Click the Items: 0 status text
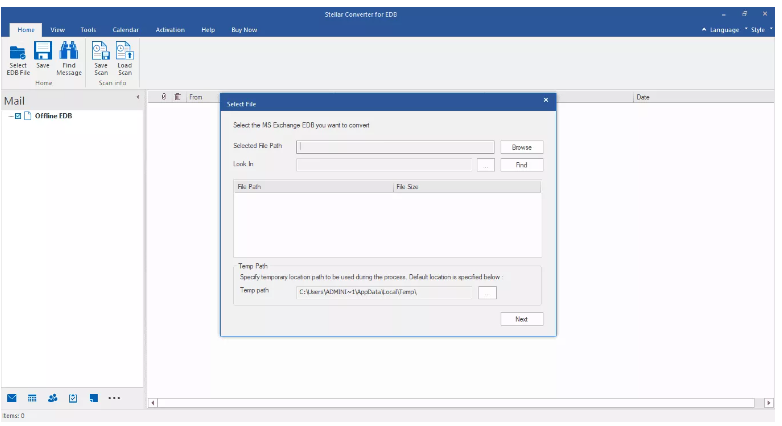This screenshot has width=782, height=426. point(13,416)
